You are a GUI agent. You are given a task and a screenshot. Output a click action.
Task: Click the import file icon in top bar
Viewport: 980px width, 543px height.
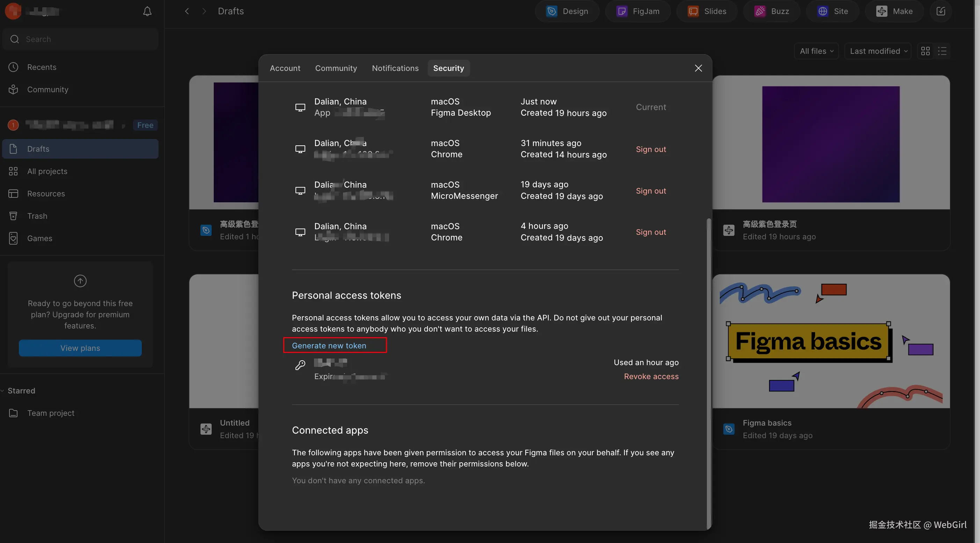pyautogui.click(x=941, y=12)
